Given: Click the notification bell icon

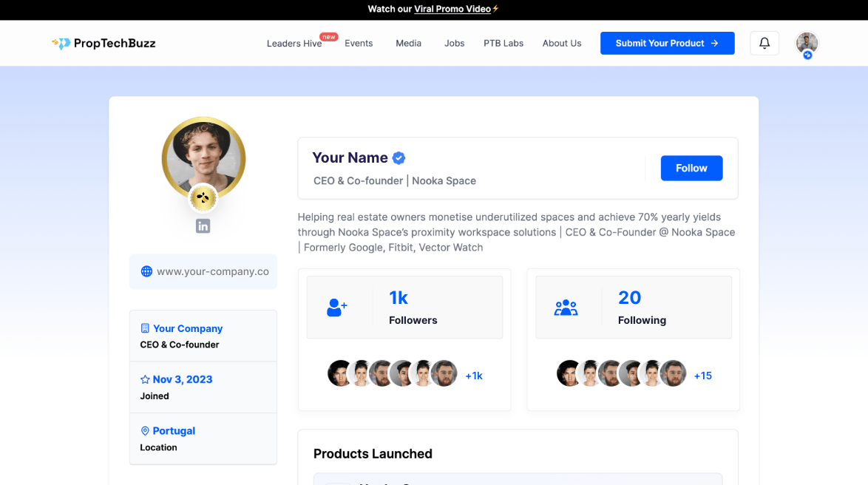Looking at the screenshot, I should coord(764,43).
